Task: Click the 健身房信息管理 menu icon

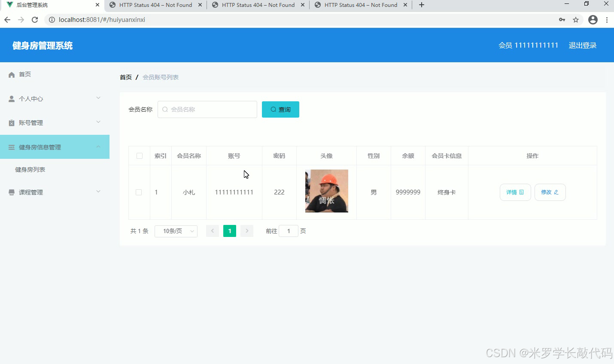Action: tap(11, 146)
